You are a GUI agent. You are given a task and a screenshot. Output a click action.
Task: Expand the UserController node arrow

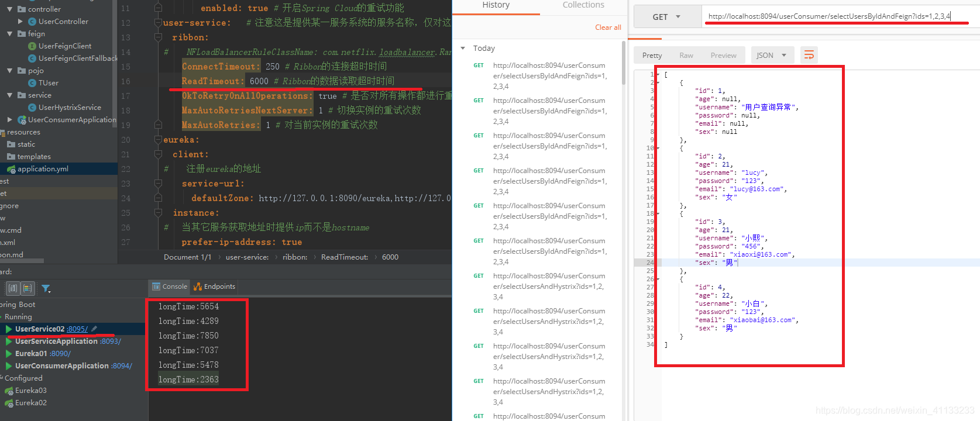click(20, 22)
